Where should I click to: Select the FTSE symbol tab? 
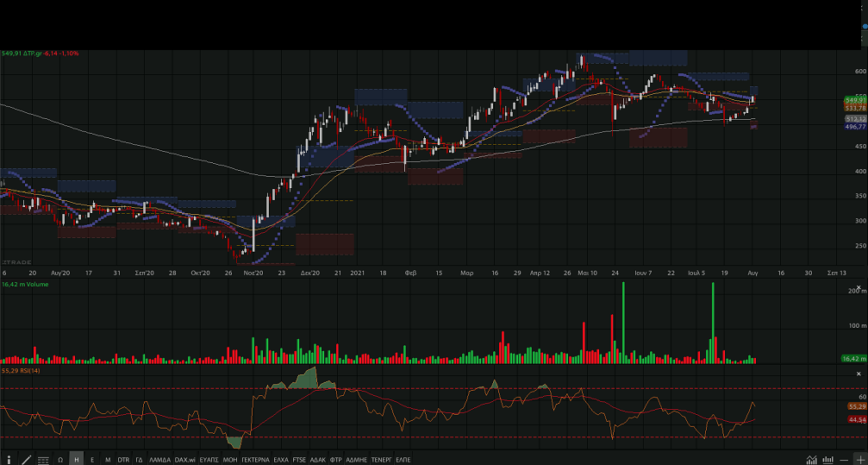tap(299, 459)
